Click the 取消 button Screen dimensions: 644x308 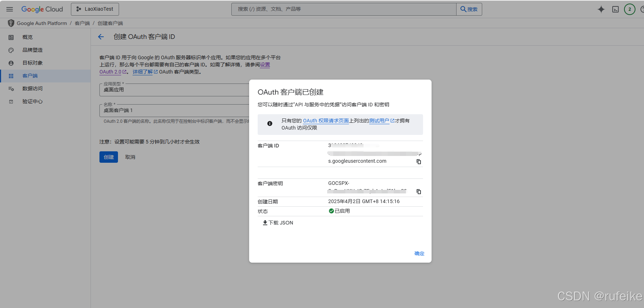point(130,157)
